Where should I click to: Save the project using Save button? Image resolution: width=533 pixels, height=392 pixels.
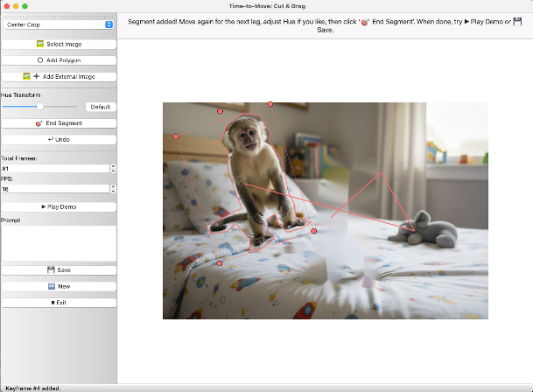coord(59,270)
